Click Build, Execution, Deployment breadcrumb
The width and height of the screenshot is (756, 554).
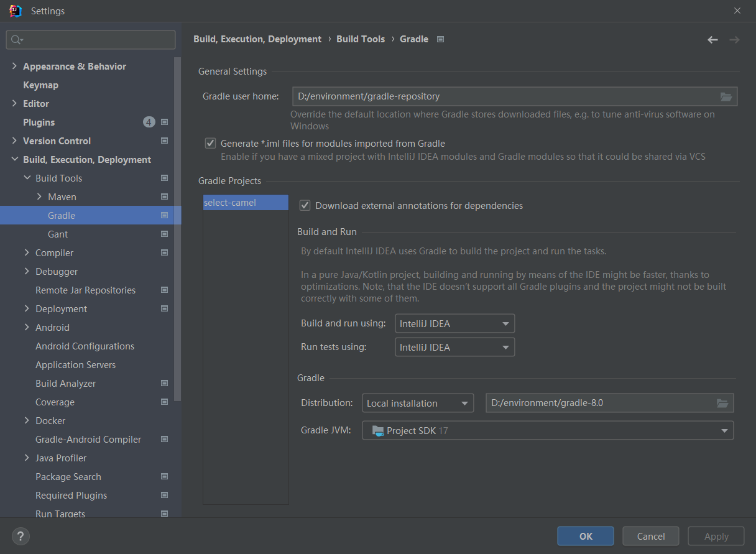257,39
